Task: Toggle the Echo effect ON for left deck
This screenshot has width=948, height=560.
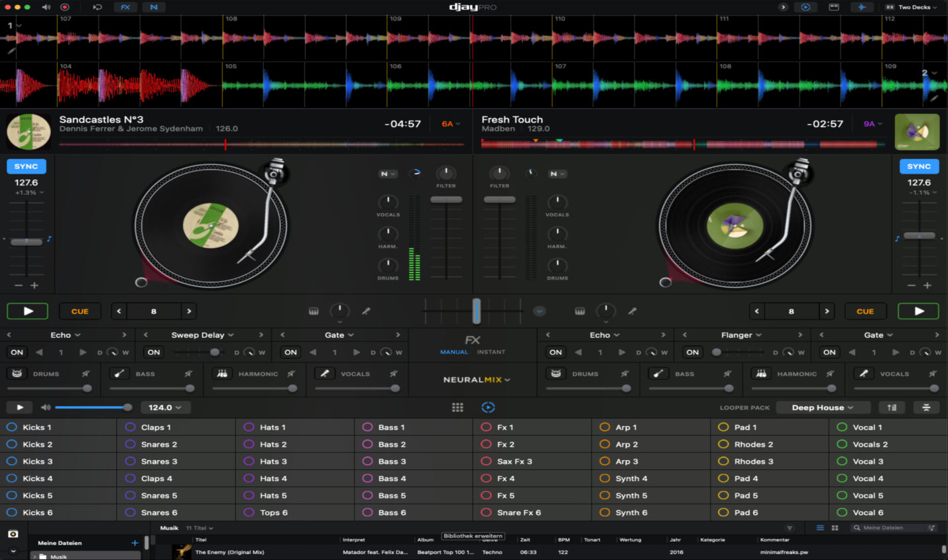Action: pos(17,352)
